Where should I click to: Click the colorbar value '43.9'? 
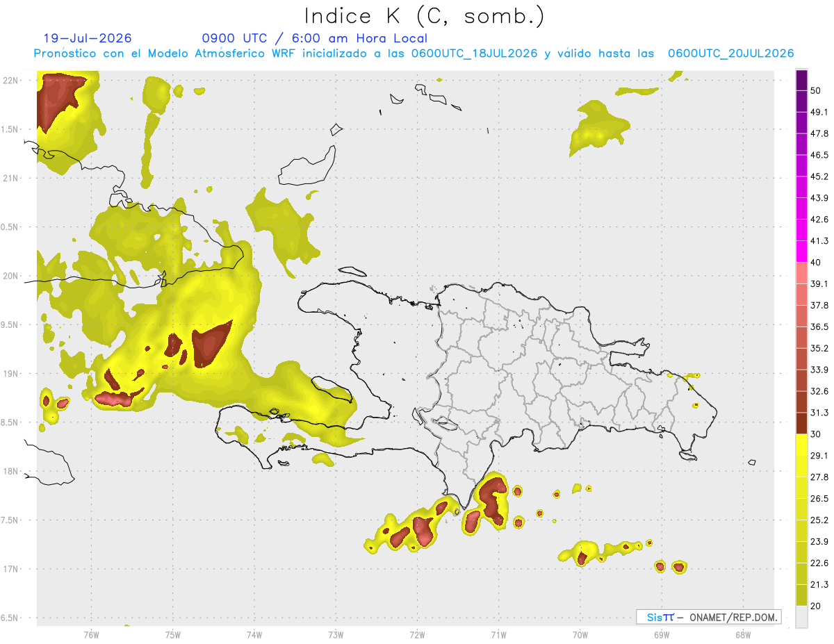pyautogui.click(x=820, y=198)
